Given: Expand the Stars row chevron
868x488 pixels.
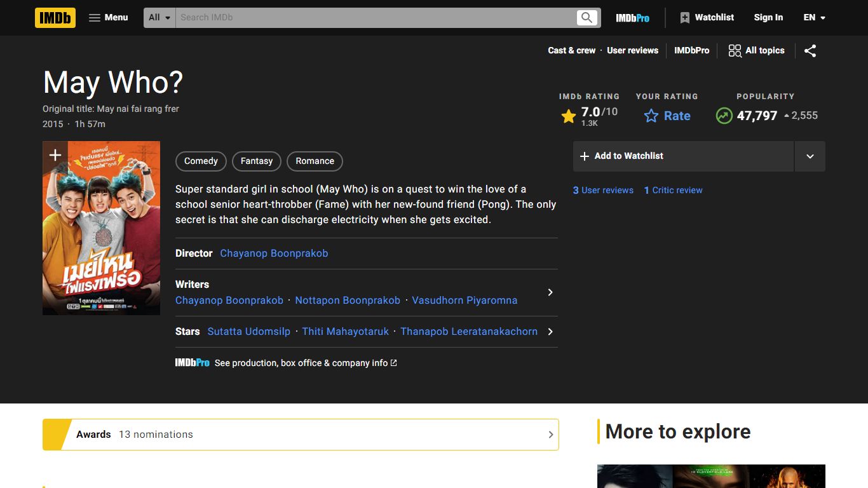Looking at the screenshot, I should coord(550,332).
